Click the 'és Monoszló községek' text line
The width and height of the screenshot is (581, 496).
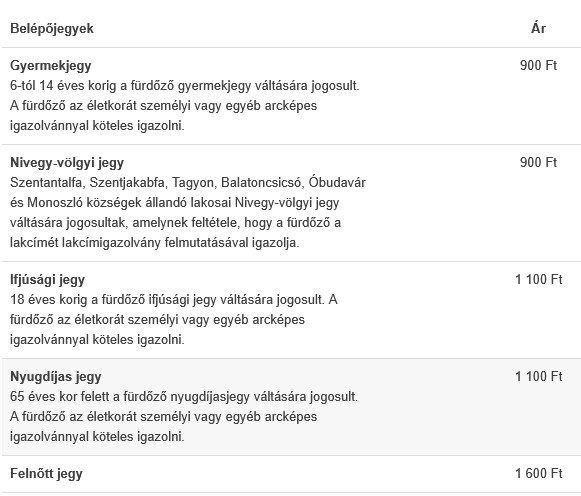175,203
